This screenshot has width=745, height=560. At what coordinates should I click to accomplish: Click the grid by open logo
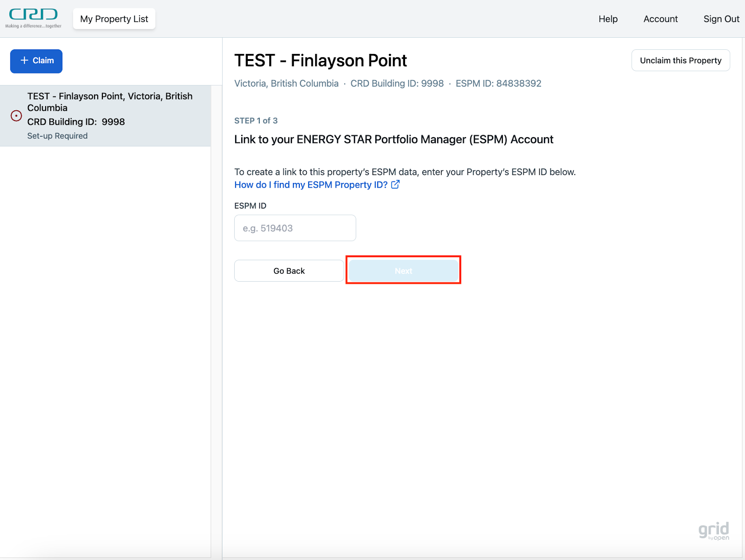tap(713, 531)
